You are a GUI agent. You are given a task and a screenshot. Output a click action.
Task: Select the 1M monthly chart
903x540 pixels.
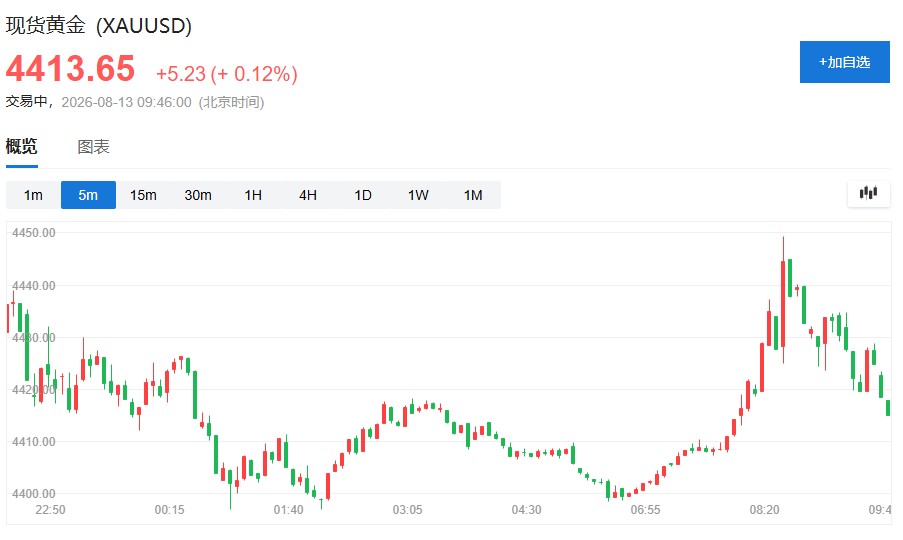point(473,195)
